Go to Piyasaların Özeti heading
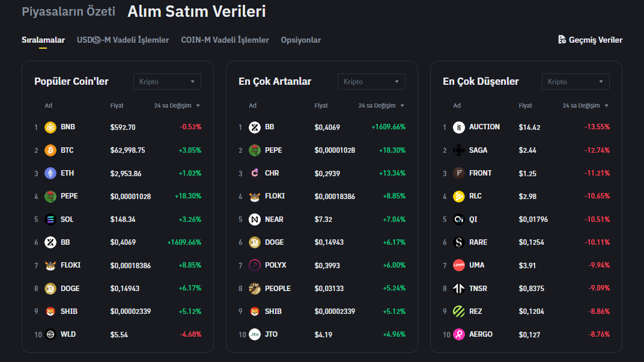This screenshot has width=644, height=362. tap(68, 11)
